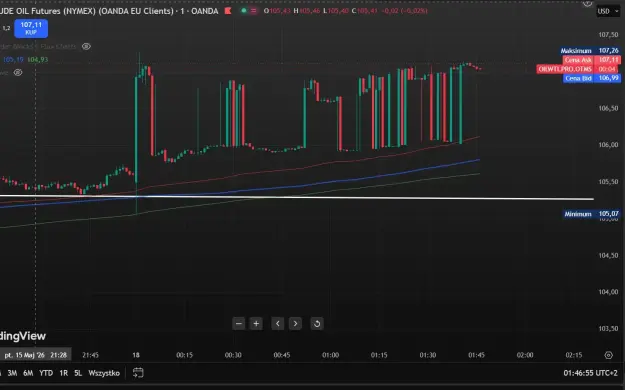The height and width of the screenshot is (390, 625).
Task: Select the 1R time range
Action: point(64,373)
